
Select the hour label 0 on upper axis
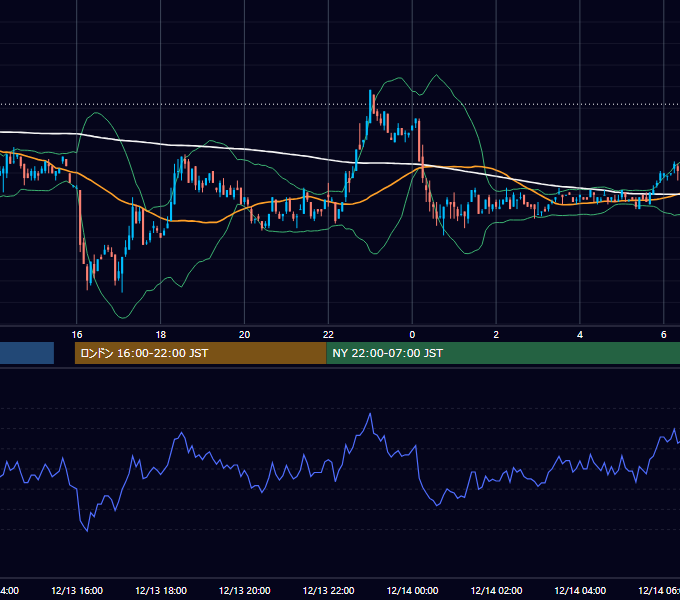coord(412,335)
